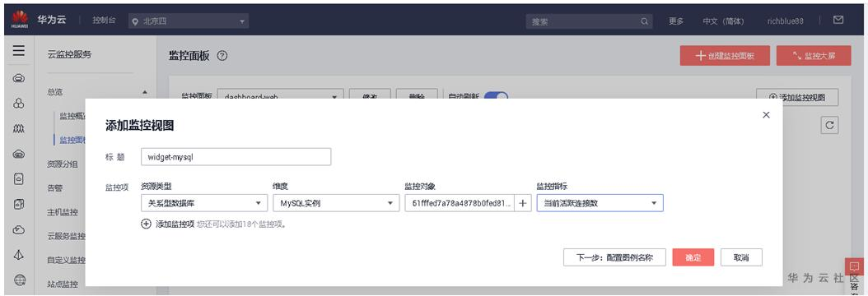
Task: Click the location pin icon for 北京四
Action: [134, 21]
